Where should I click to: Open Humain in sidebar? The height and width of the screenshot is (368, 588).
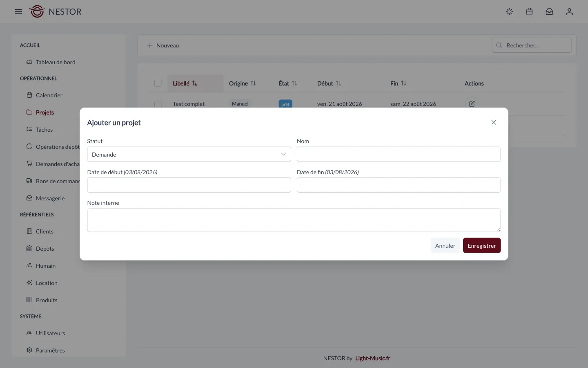[x=41, y=266]
